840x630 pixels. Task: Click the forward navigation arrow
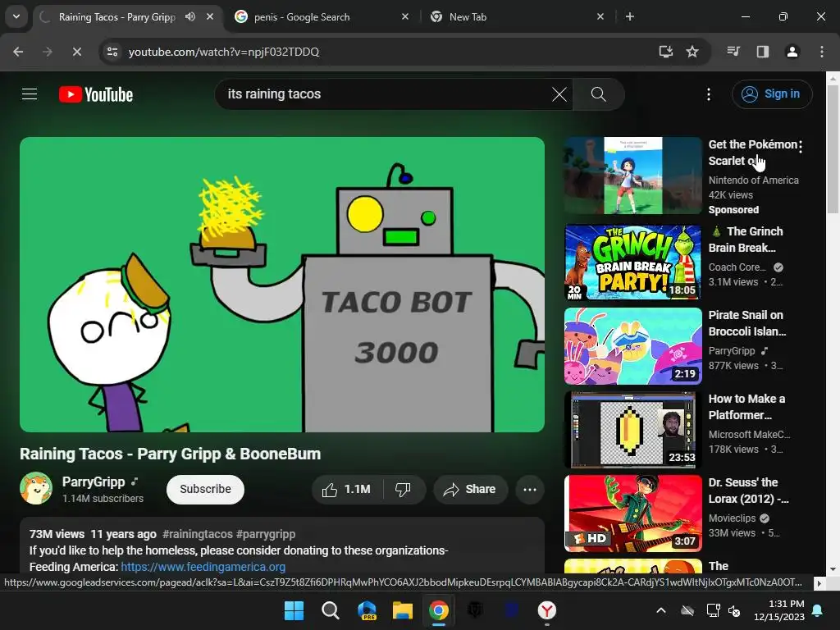click(x=48, y=52)
